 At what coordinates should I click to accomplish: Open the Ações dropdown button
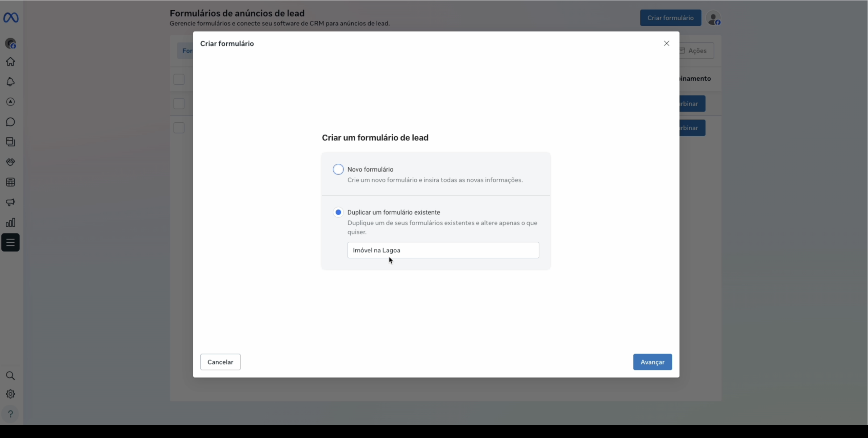pyautogui.click(x=697, y=51)
